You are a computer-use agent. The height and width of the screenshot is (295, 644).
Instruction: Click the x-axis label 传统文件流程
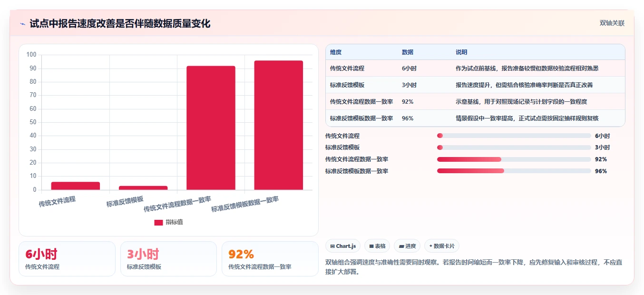[57, 201]
